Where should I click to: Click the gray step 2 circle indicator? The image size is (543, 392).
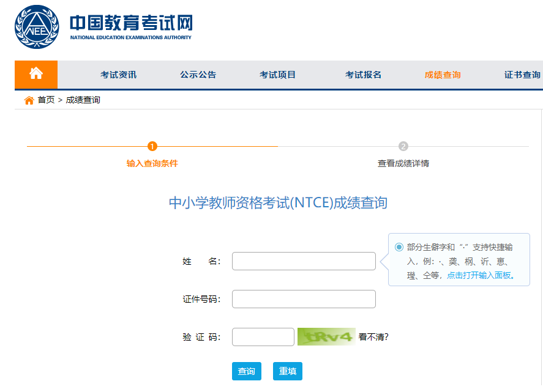coord(405,147)
